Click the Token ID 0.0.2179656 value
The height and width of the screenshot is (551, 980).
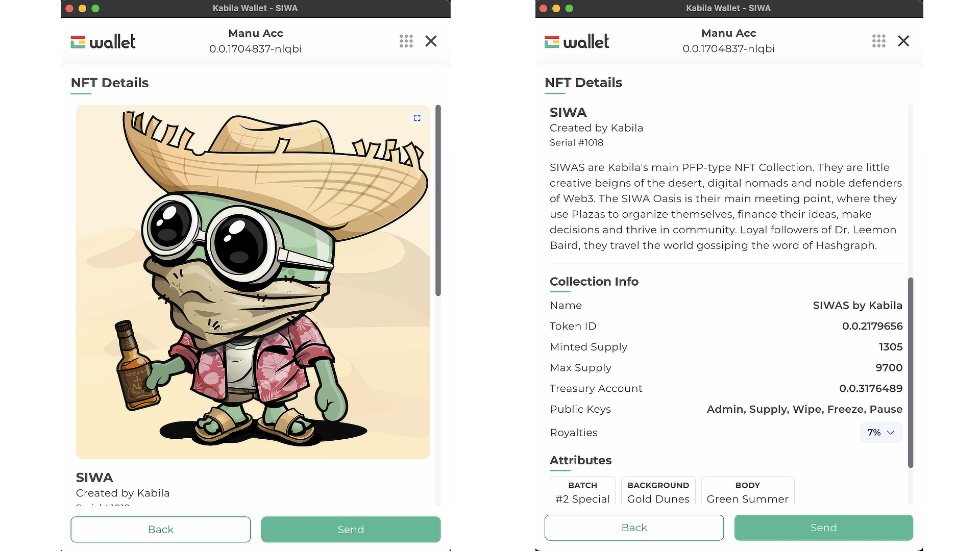point(872,327)
